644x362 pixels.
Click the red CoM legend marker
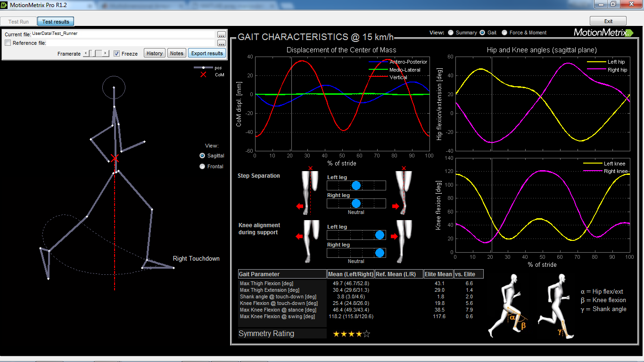coord(203,74)
